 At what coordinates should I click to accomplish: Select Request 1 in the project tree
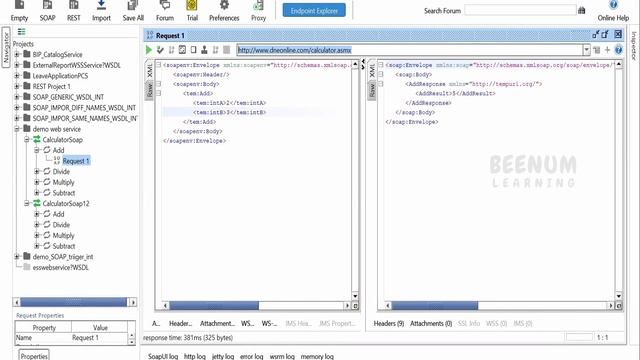76,161
